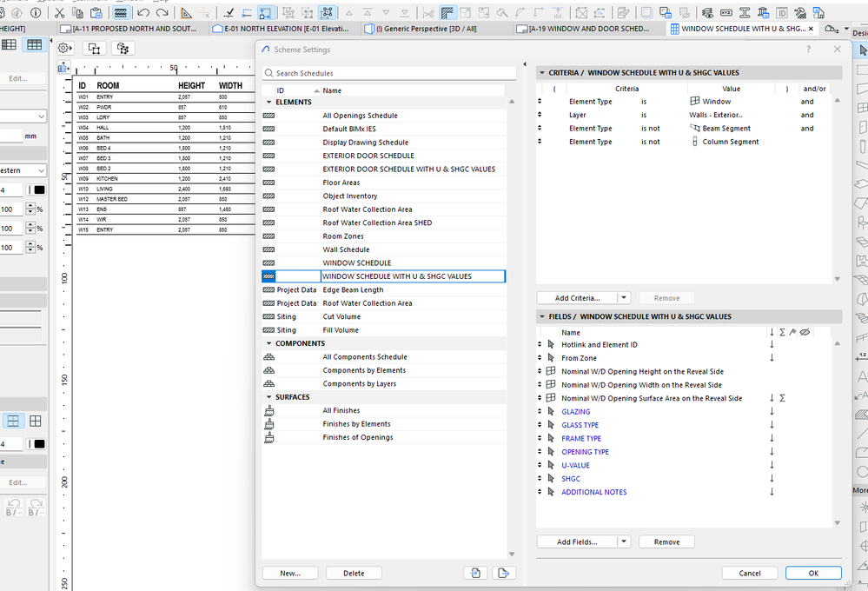Click the New... button
Image resolution: width=868 pixels, height=591 pixels.
(290, 573)
